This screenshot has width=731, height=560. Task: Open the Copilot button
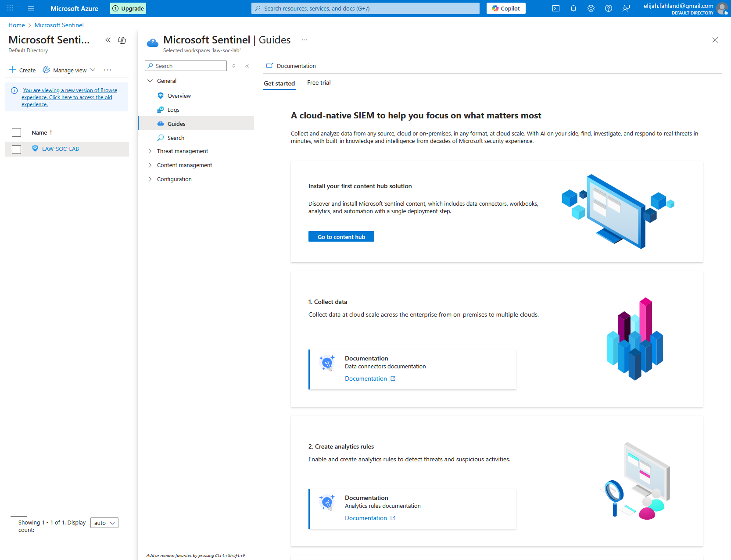point(506,8)
